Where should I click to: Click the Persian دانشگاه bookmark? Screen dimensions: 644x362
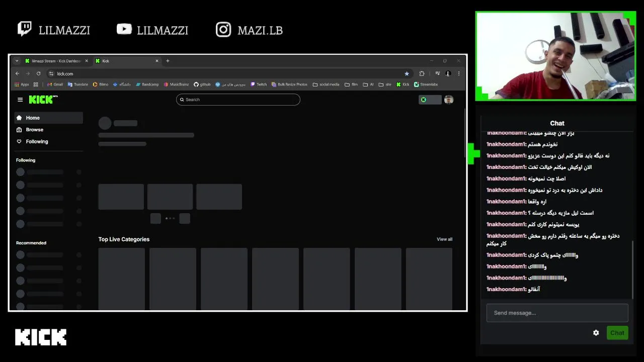(122, 84)
